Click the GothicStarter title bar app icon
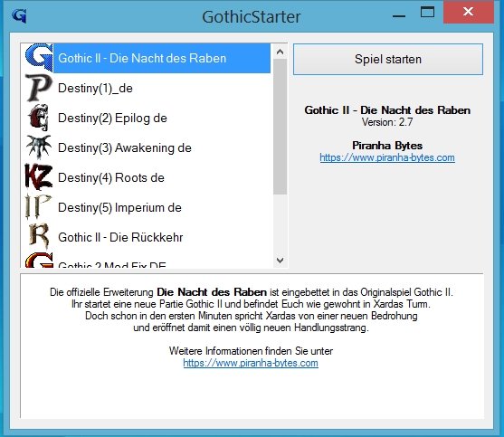This screenshot has width=504, height=437. [x=19, y=16]
